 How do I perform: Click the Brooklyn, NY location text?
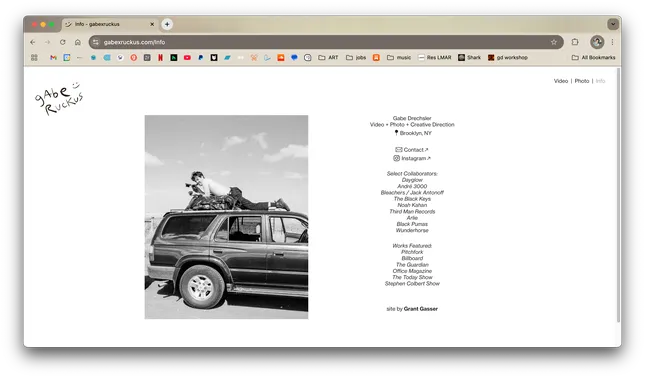point(413,133)
